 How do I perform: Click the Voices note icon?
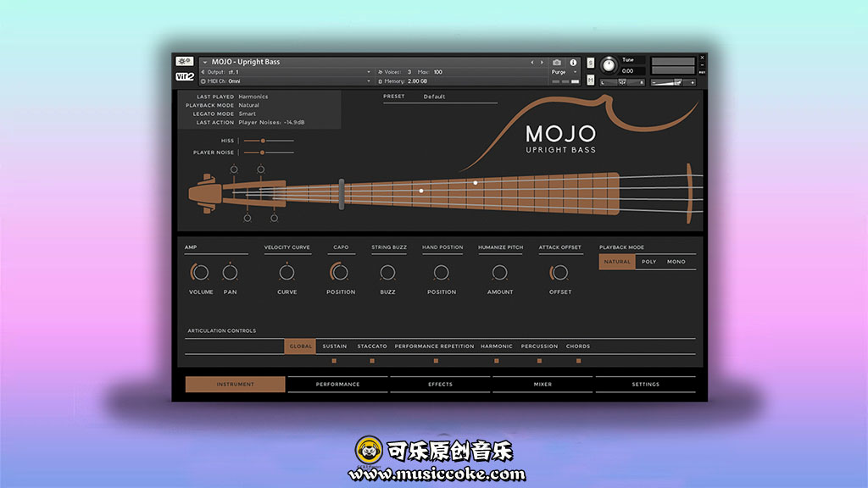(381, 72)
